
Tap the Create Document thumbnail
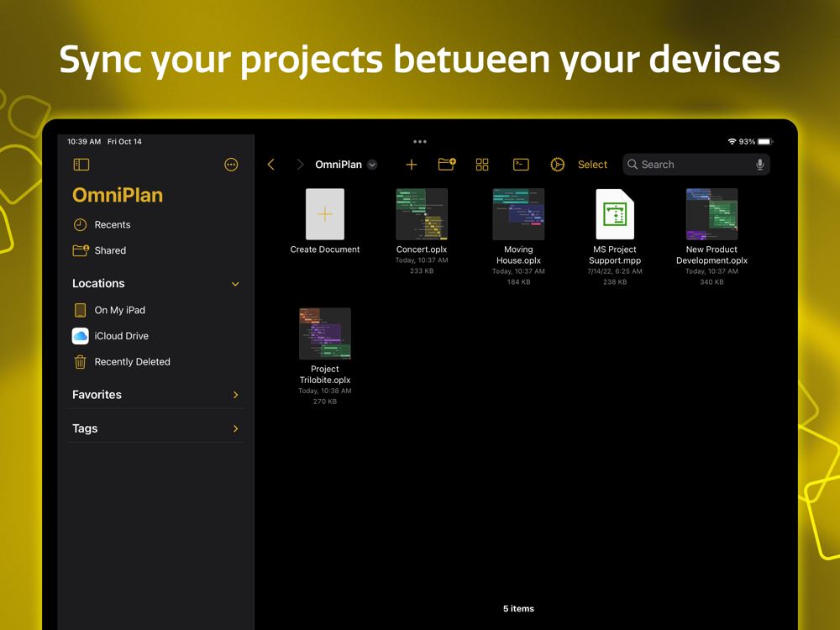pyautogui.click(x=324, y=213)
